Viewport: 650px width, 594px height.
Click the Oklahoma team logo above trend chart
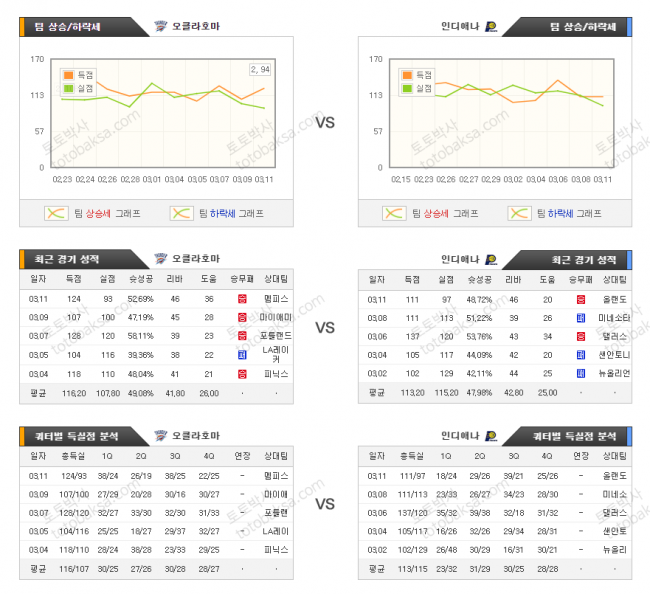163,26
